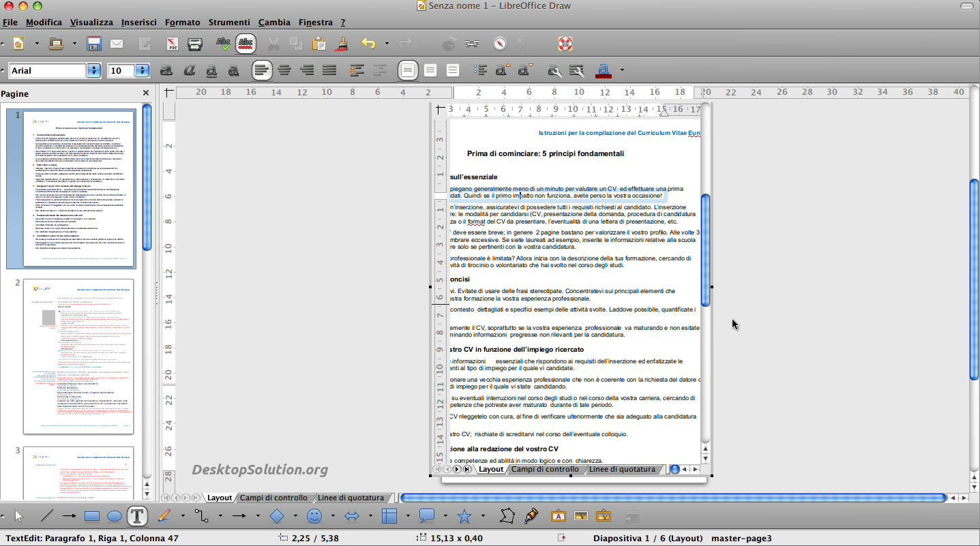Screen dimensions: 980x546
Task: Click the Export as PDF icon
Action: click(x=173, y=44)
